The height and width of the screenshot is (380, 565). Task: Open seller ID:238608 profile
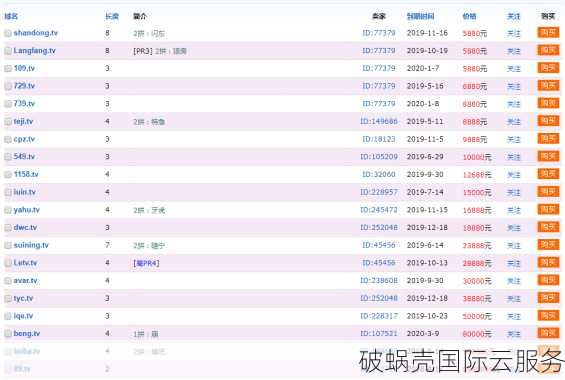(379, 281)
